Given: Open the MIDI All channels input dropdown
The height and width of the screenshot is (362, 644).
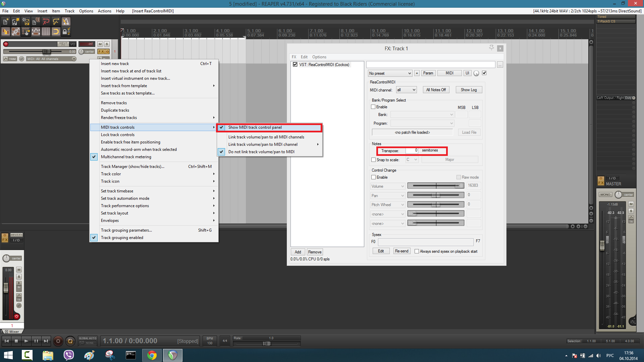Looking at the screenshot, I should [51, 59].
